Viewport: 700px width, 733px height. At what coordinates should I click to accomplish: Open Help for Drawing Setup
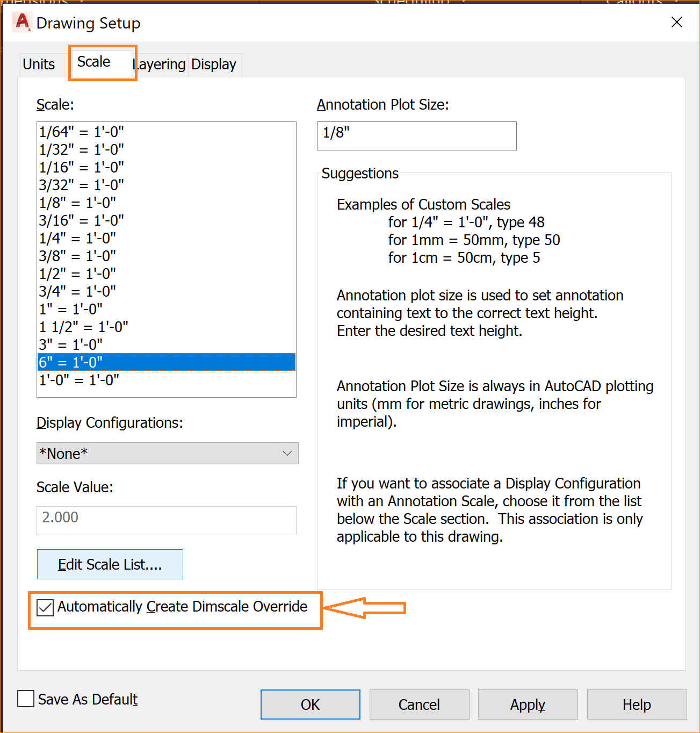(x=636, y=705)
